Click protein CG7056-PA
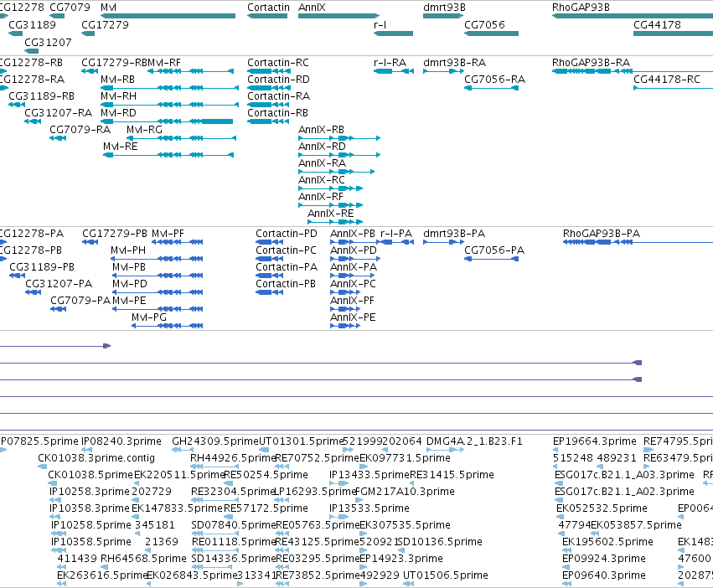This screenshot has width=713, height=588. click(494, 250)
